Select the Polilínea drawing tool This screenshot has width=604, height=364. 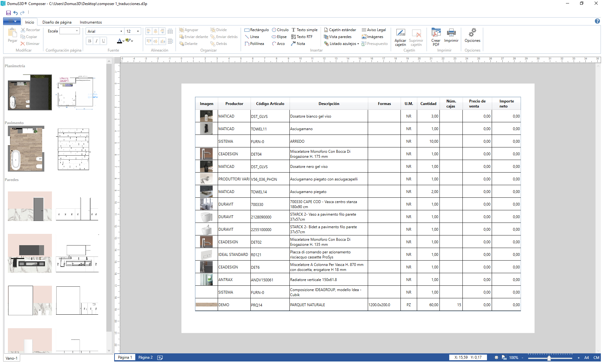(254, 44)
